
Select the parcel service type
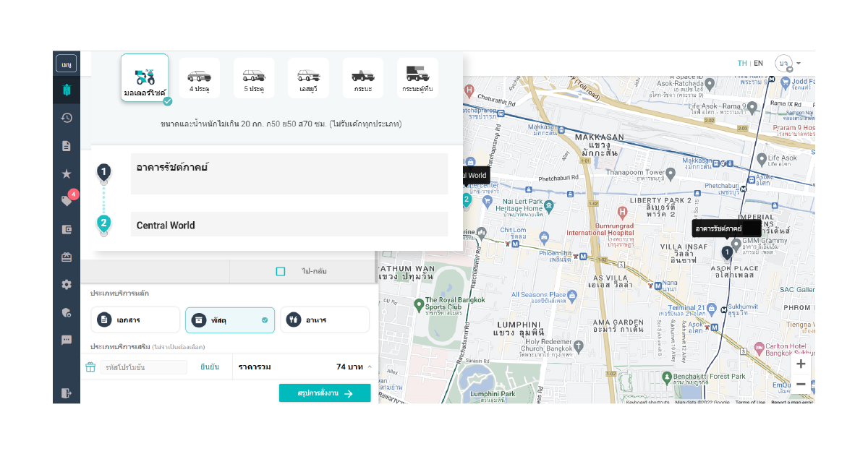pyautogui.click(x=230, y=320)
